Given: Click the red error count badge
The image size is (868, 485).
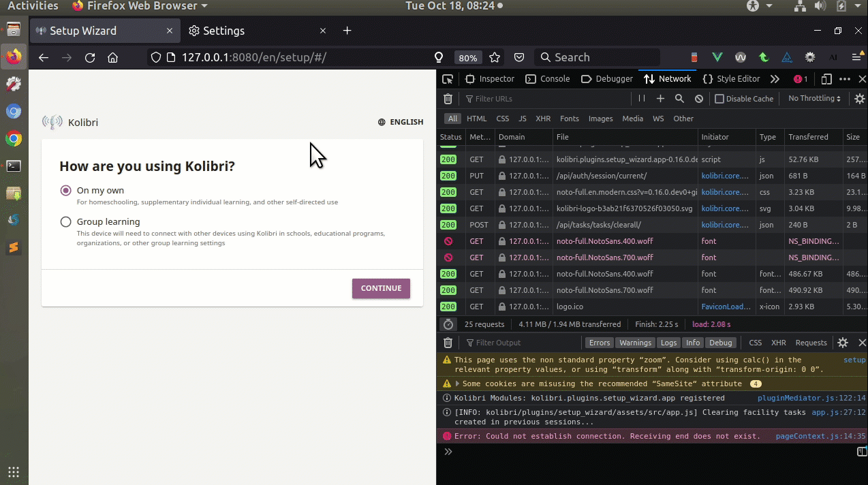Looking at the screenshot, I should coord(801,79).
